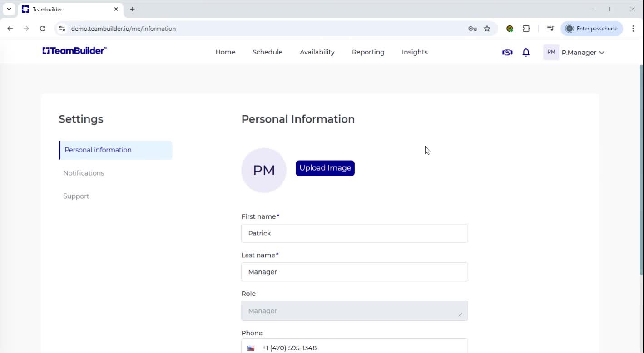Image resolution: width=644 pixels, height=353 pixels.
Task: Bookmark the page with the star icon
Action: (487, 28)
